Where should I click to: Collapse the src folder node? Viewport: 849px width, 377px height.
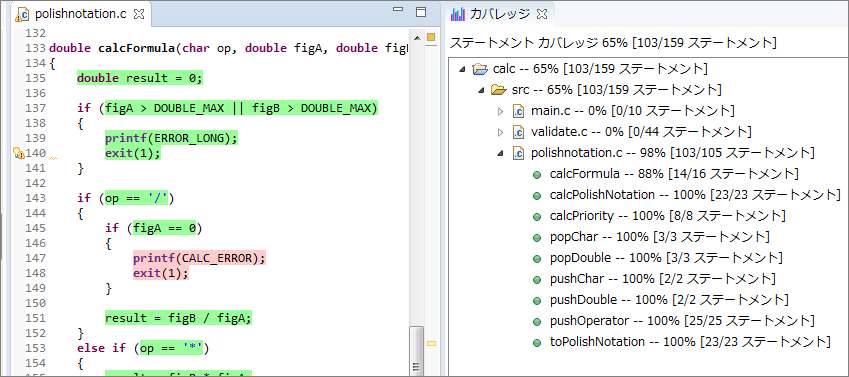tap(481, 90)
